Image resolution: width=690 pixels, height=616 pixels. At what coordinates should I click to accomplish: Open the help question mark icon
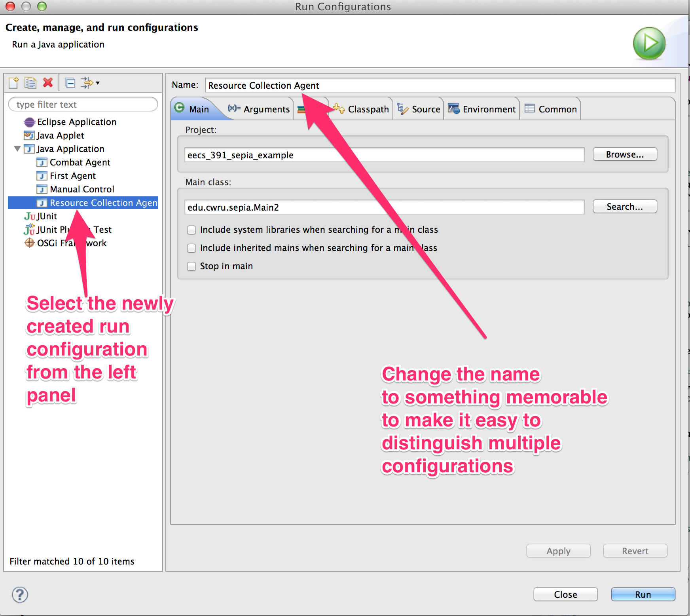tap(20, 595)
